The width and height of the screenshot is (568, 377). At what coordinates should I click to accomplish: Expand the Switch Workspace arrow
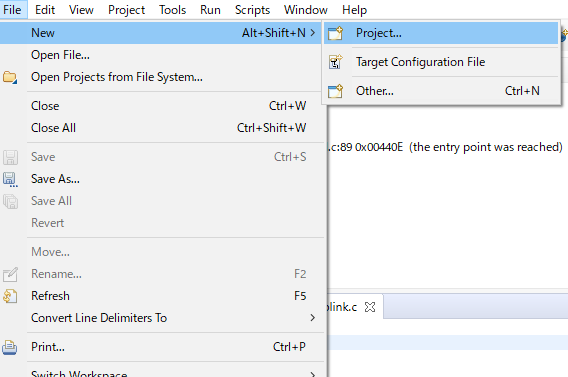pyautogui.click(x=313, y=374)
